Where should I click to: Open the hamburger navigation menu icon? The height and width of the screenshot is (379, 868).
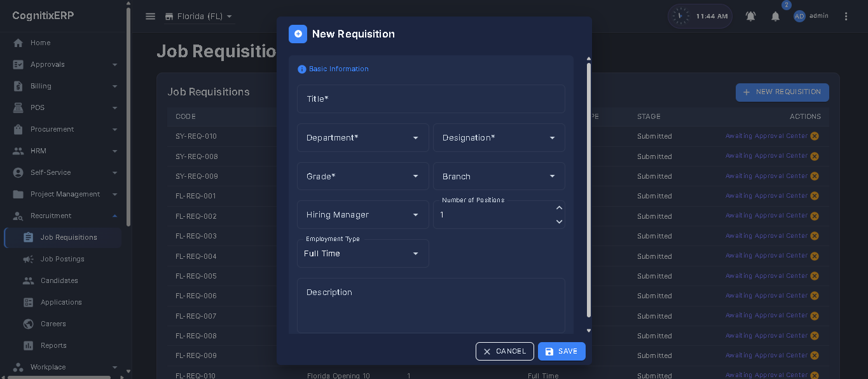point(151,17)
